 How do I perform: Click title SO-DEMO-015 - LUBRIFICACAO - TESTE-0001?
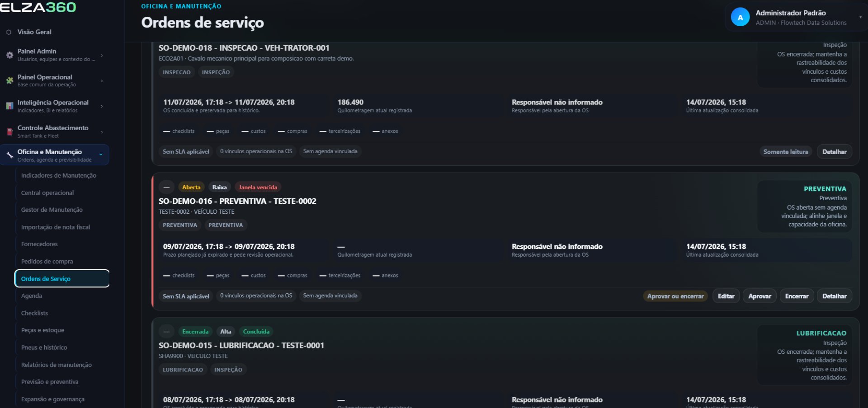pos(241,345)
